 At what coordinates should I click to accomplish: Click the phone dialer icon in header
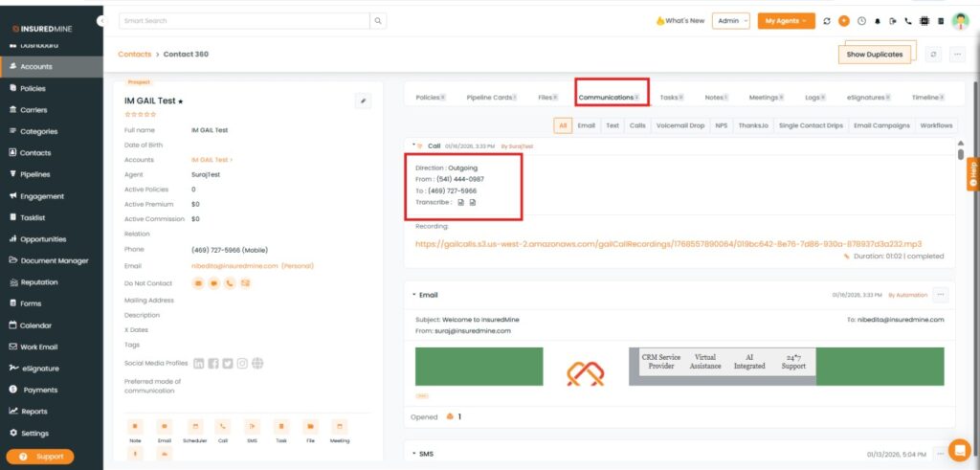click(x=908, y=21)
